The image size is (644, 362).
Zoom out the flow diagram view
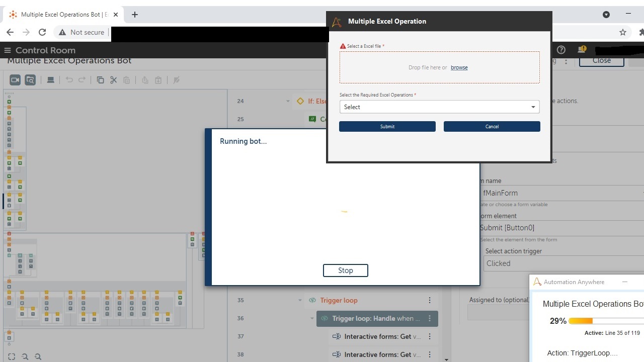(25, 356)
